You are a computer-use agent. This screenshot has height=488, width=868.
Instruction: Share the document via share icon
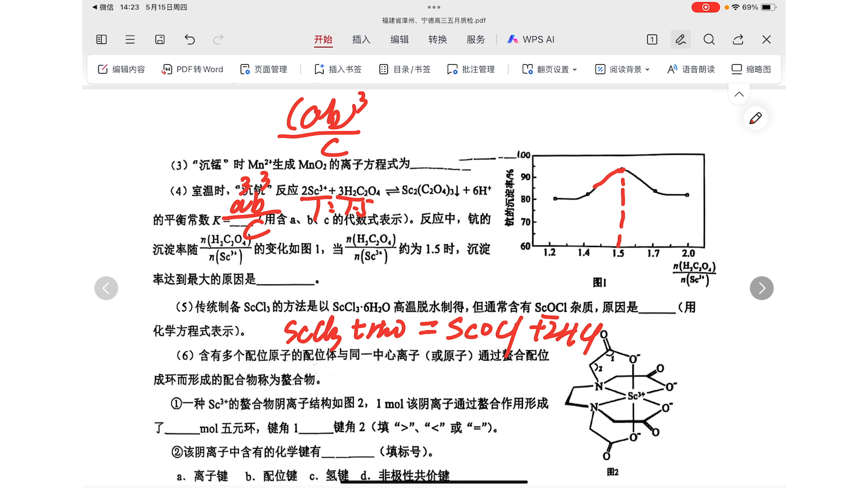pos(738,40)
